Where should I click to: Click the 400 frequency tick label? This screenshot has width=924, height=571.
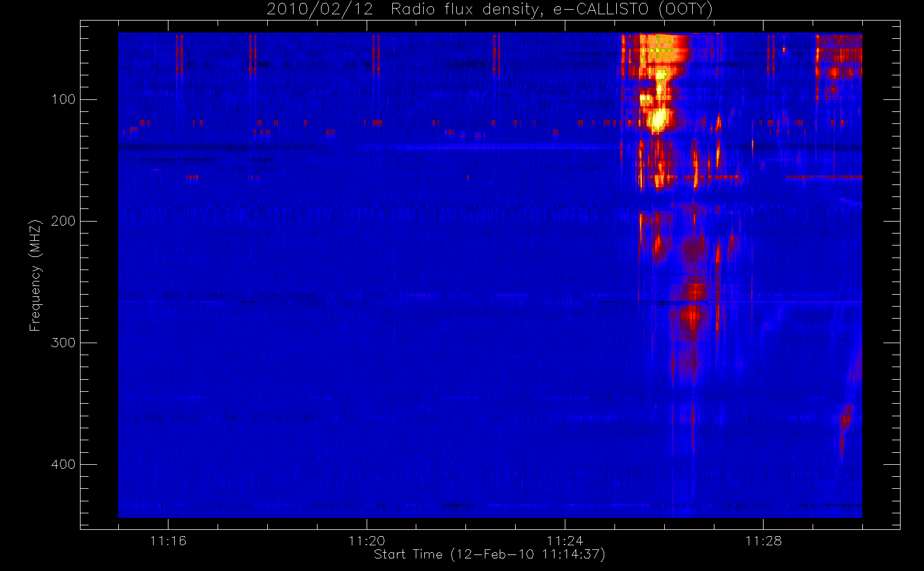(x=63, y=464)
